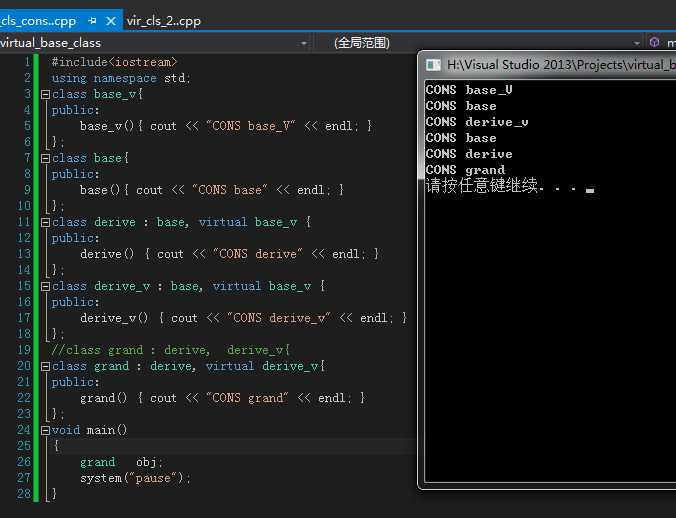Collapse the class grand block
Image resolution: width=676 pixels, height=518 pixels.
45,366
